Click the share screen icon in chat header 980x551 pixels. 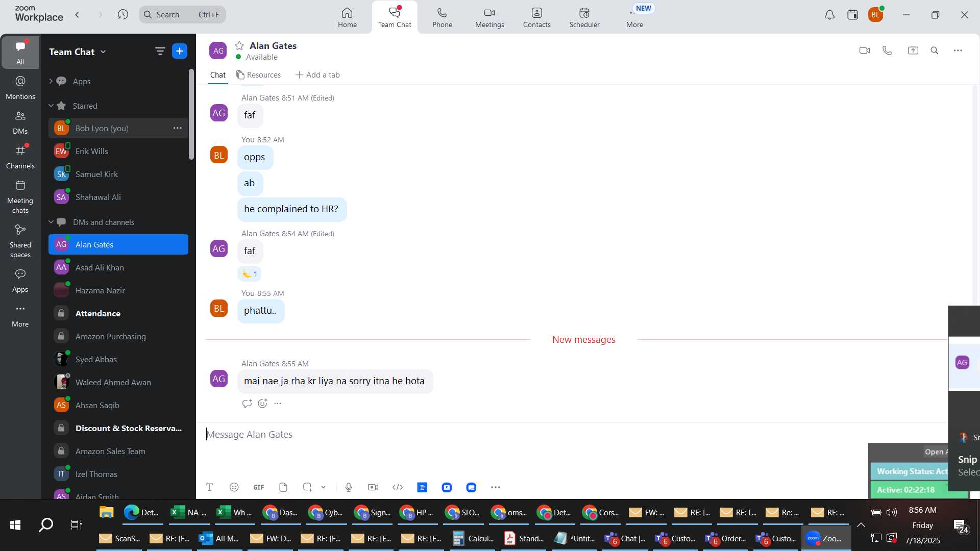point(913,51)
